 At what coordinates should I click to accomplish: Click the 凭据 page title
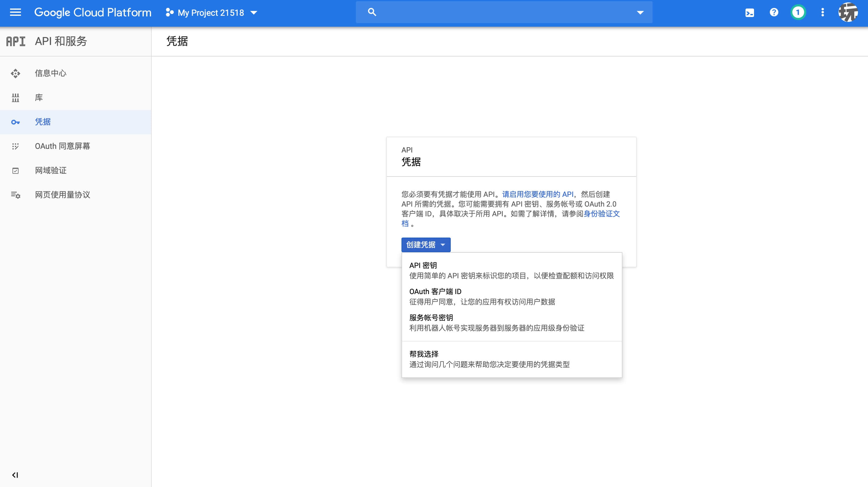pyautogui.click(x=177, y=41)
